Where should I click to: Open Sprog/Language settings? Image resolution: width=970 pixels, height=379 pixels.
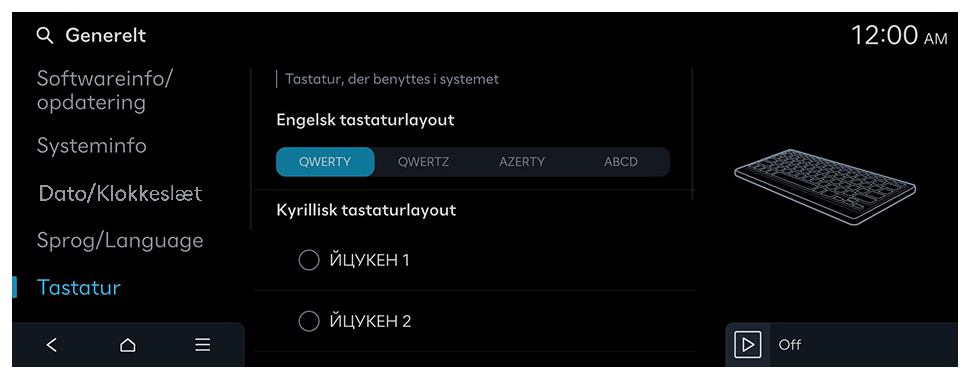click(120, 241)
